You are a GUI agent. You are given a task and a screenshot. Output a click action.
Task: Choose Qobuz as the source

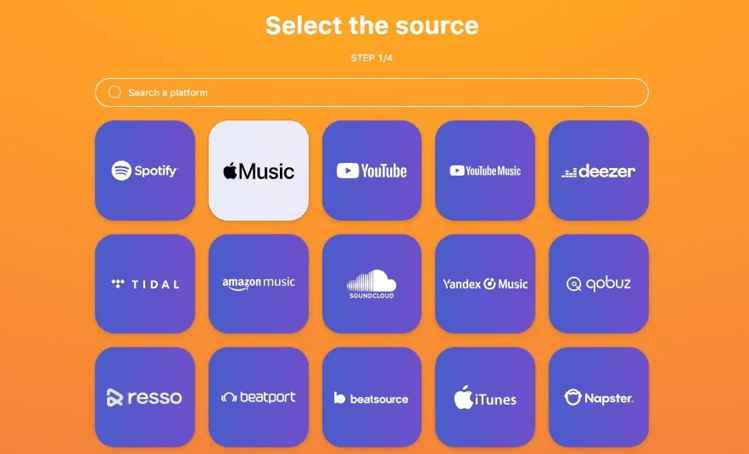pyautogui.click(x=599, y=284)
